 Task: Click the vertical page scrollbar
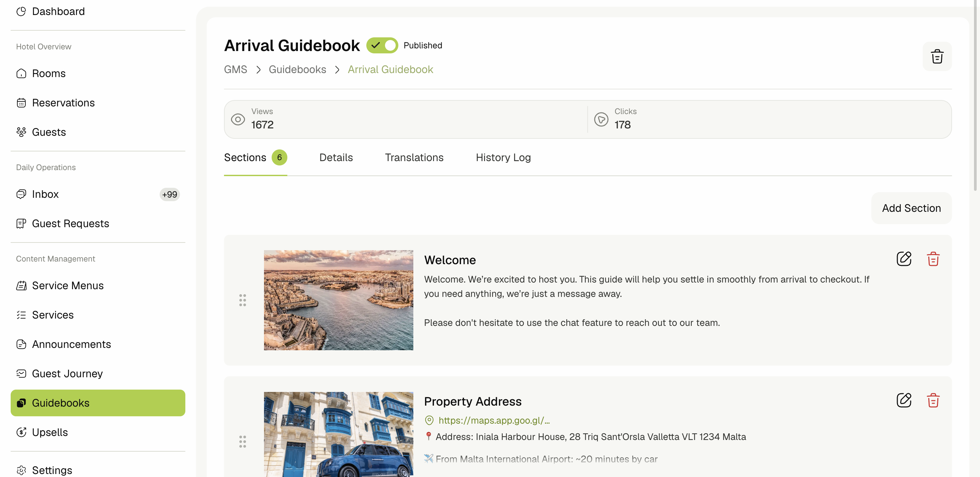coord(975,95)
